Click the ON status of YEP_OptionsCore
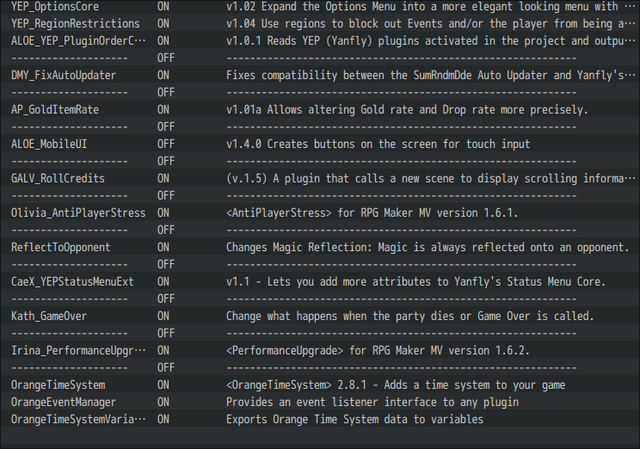Viewport: 640px width, 449px height. (x=163, y=7)
